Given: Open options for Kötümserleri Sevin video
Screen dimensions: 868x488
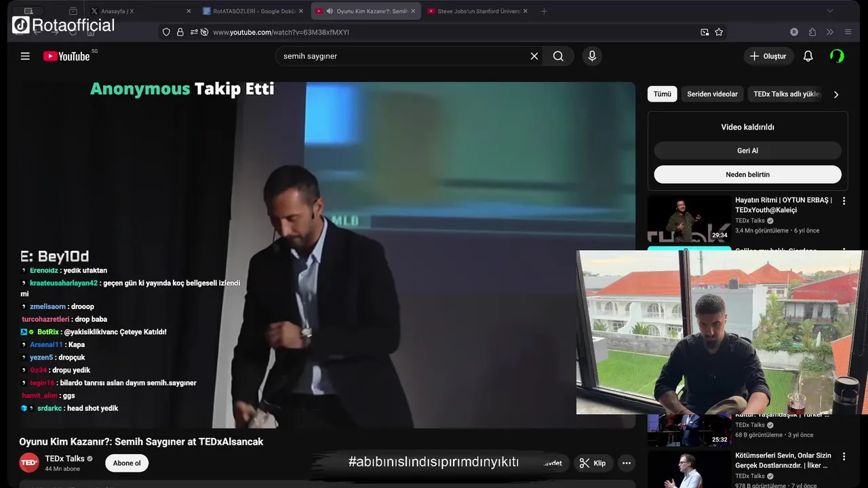Looking at the screenshot, I should 844,457.
